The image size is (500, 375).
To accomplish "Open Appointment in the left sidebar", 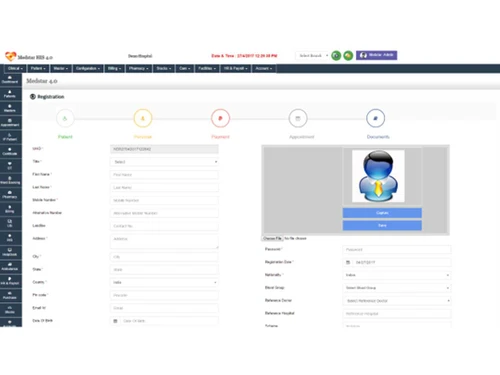I will click(x=10, y=123).
